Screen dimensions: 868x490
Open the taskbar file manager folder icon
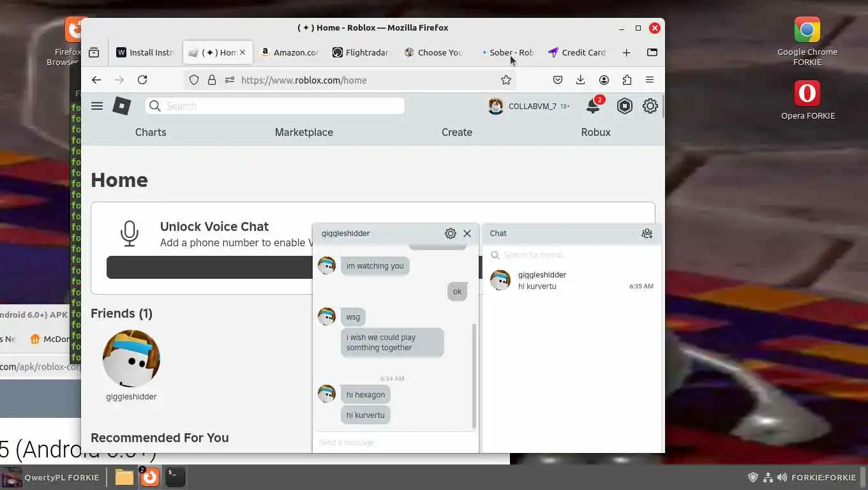click(124, 477)
